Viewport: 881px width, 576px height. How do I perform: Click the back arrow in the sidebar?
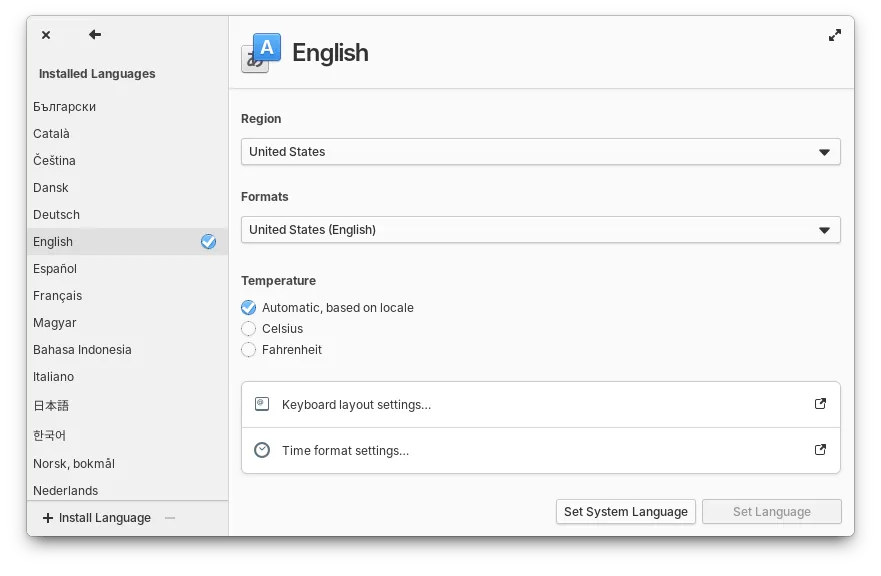tap(94, 34)
